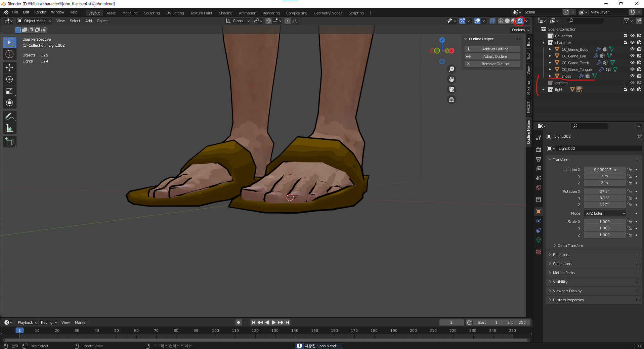Enable the camera collection checkbox
The width and height of the screenshot is (644, 349).
(x=625, y=83)
